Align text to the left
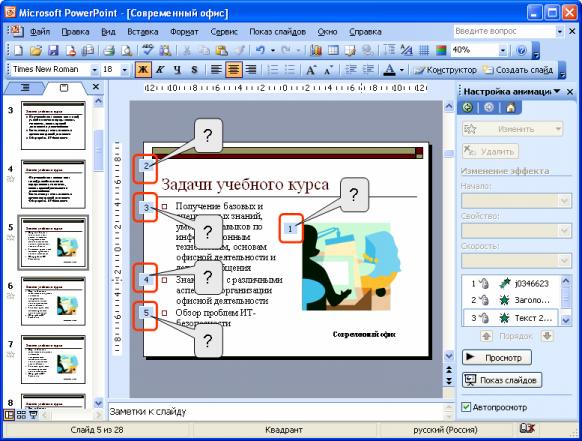The width and height of the screenshot is (582, 441). click(x=216, y=69)
